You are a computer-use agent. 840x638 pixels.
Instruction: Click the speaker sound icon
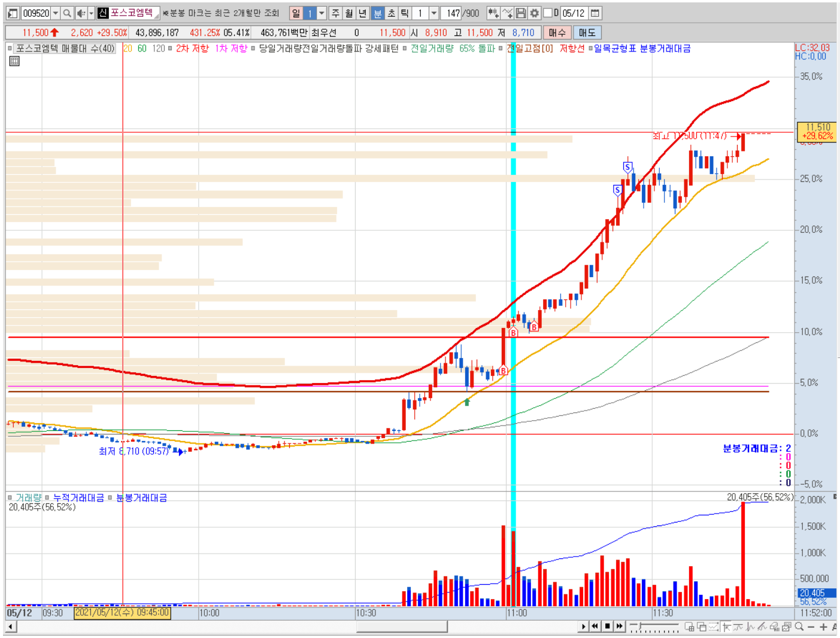tap(81, 13)
